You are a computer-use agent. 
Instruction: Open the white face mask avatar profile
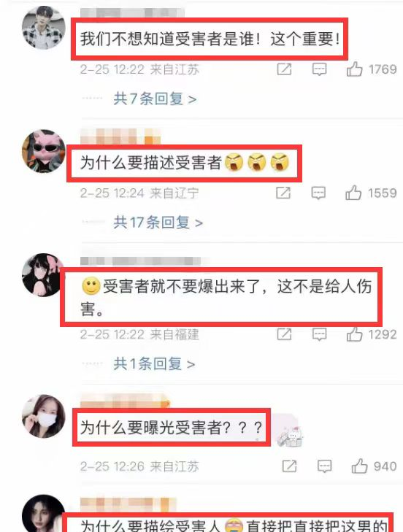pos(44,416)
